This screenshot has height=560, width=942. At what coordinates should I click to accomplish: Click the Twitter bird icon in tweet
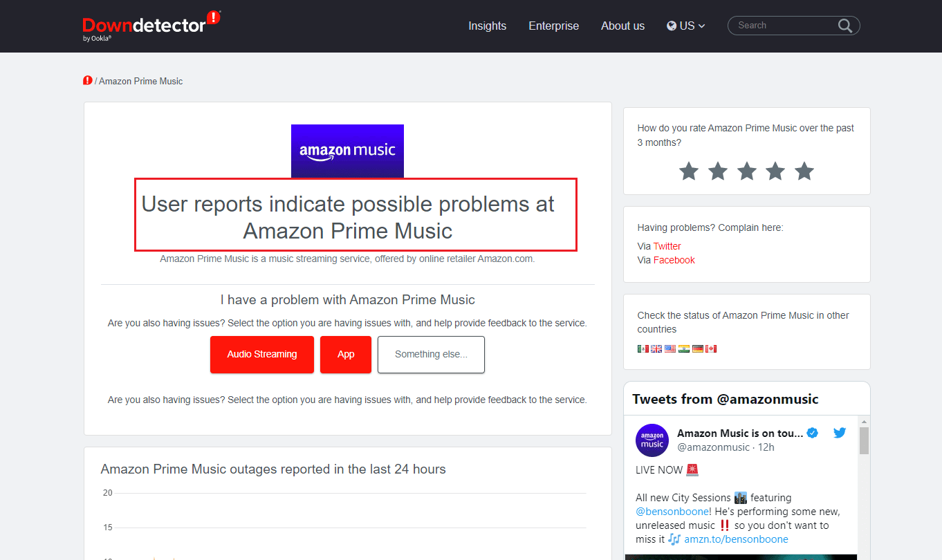click(x=840, y=433)
